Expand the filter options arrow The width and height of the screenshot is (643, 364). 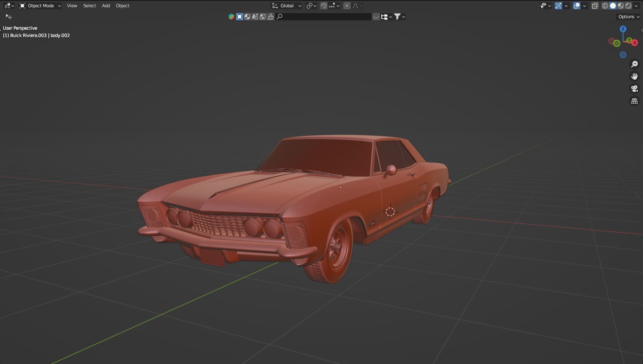(403, 17)
